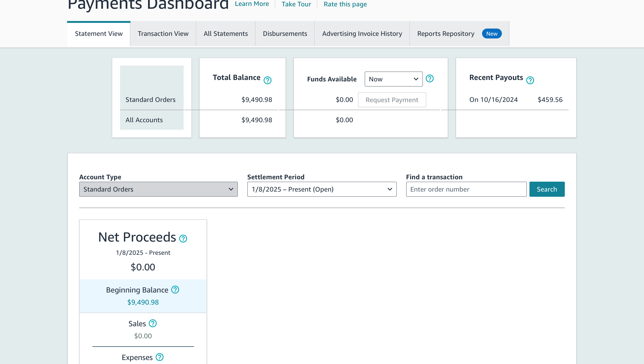Open Beginning Balance help icon
Viewport: 644px width, 364px height.
[x=175, y=290]
